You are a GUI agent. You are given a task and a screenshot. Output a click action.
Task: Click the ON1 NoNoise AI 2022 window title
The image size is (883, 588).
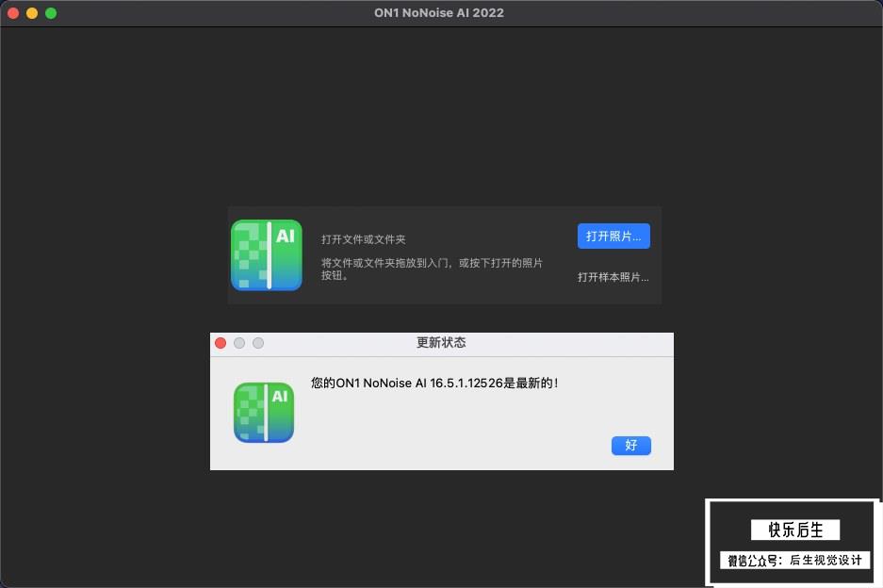pos(439,13)
